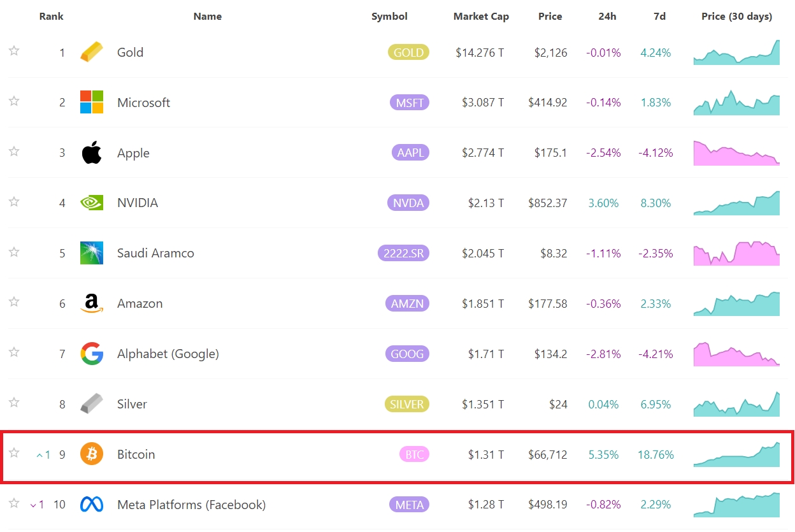Click the META symbol badge

point(409,505)
